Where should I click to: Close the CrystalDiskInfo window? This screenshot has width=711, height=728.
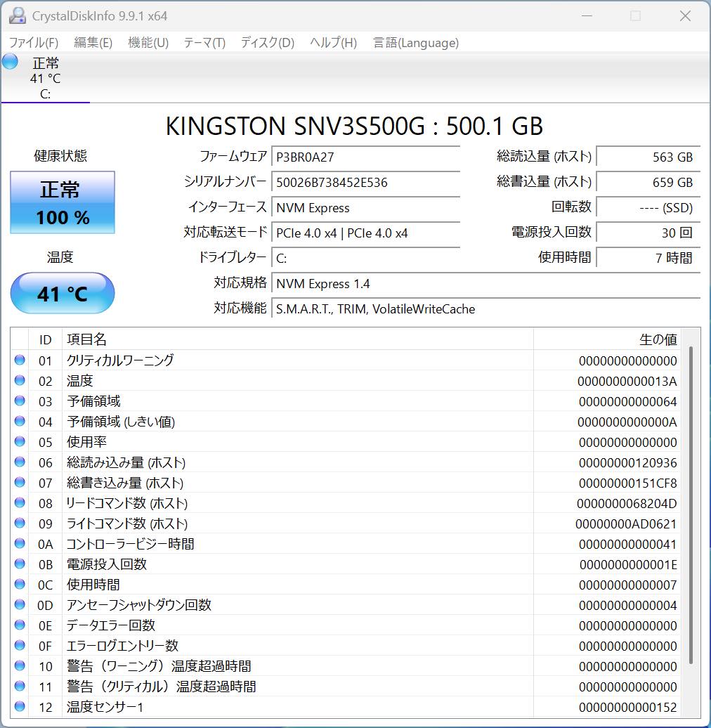685,15
